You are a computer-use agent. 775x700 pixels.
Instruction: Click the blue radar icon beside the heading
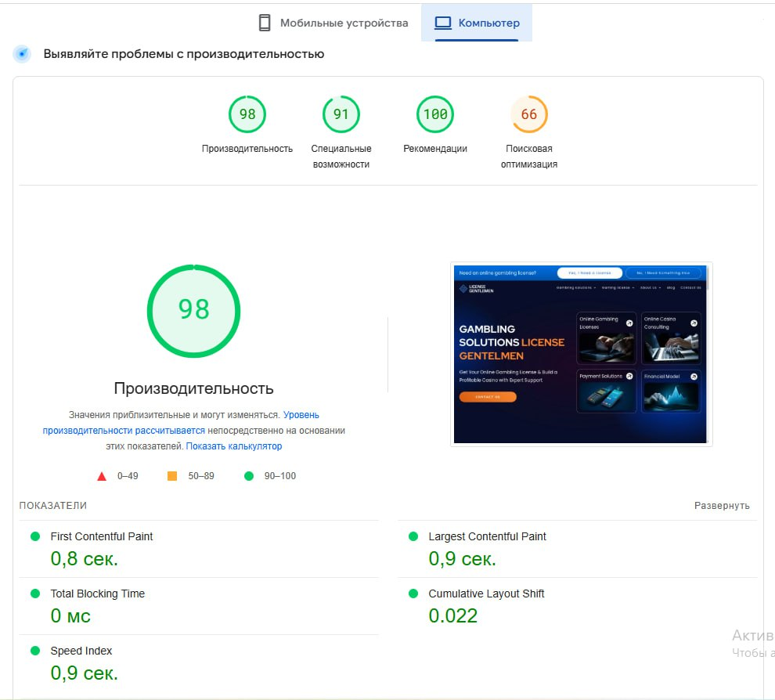click(x=23, y=54)
